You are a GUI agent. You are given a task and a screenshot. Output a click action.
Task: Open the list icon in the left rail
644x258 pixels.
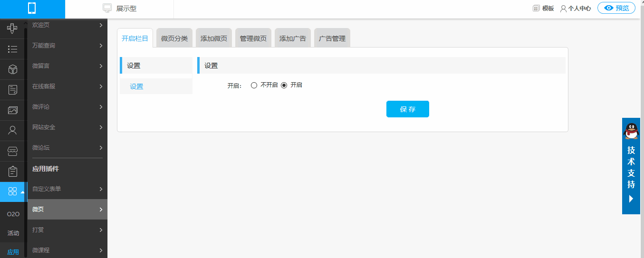tap(13, 48)
